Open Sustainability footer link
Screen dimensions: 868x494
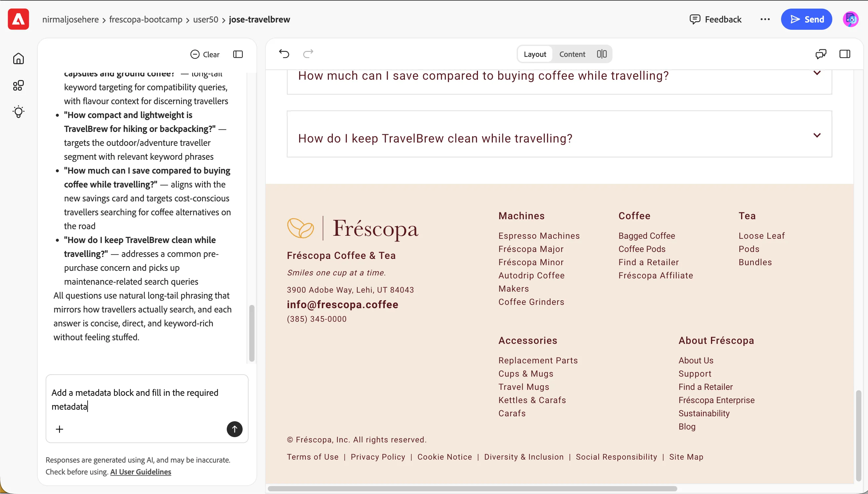point(704,413)
